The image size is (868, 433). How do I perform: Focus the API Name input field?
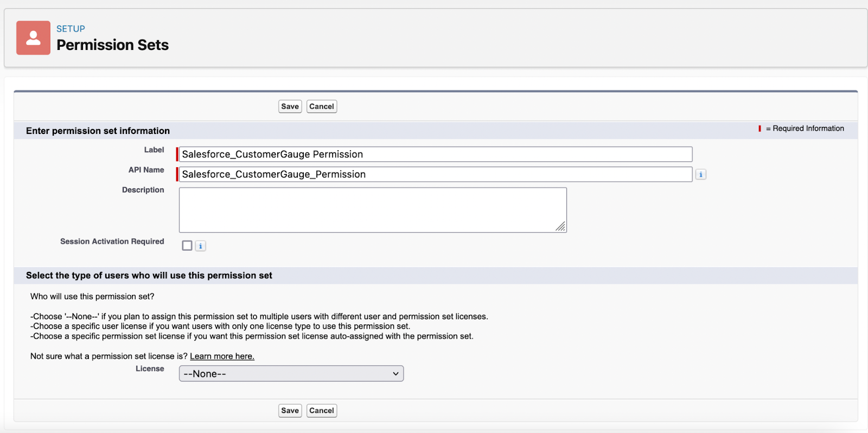click(436, 174)
